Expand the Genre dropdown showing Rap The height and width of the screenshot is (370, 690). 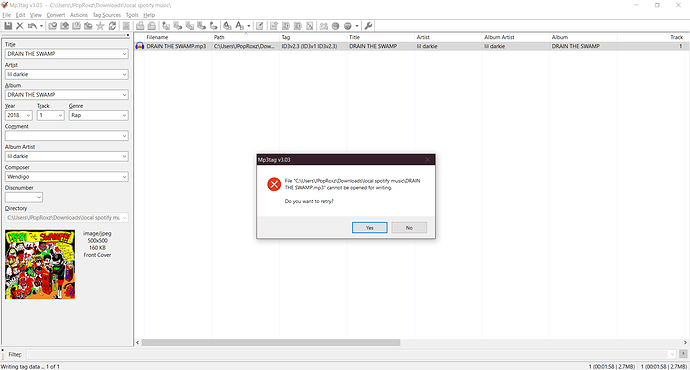124,115
